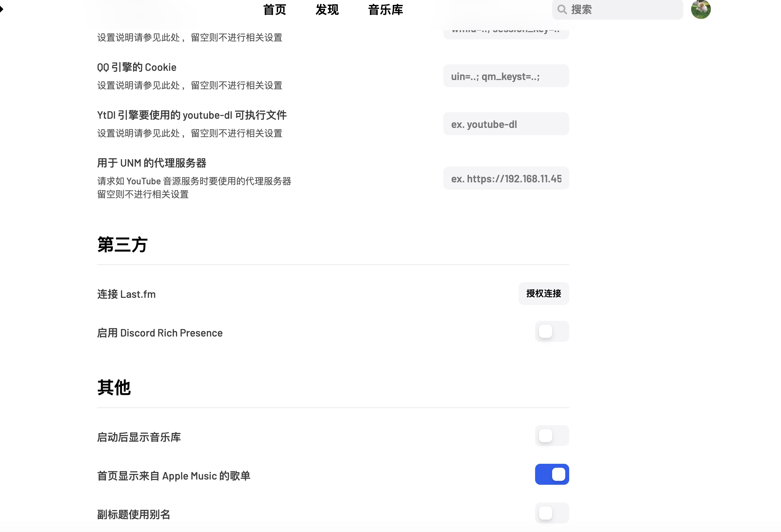Focus the 搜索 search field
This screenshot has height=532, width=781.
point(617,10)
